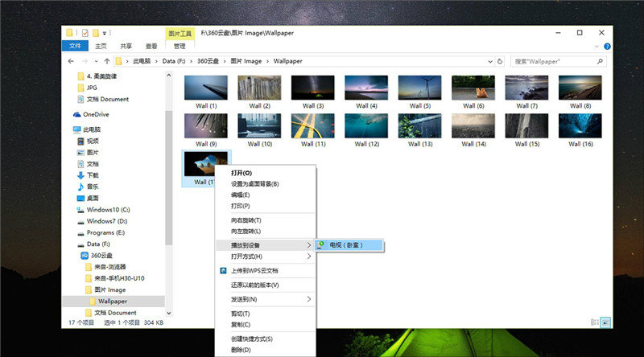Viewport: 644px width, 357px height.
Task: Select 向右旋转(T) in the context menu
Action: coord(246,220)
